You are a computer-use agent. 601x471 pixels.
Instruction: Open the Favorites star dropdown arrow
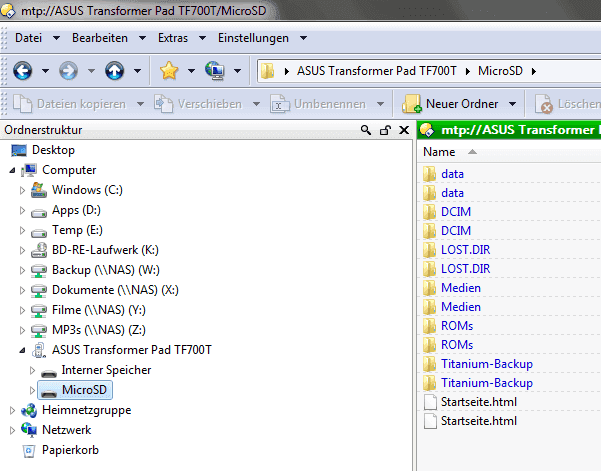[x=191, y=71]
